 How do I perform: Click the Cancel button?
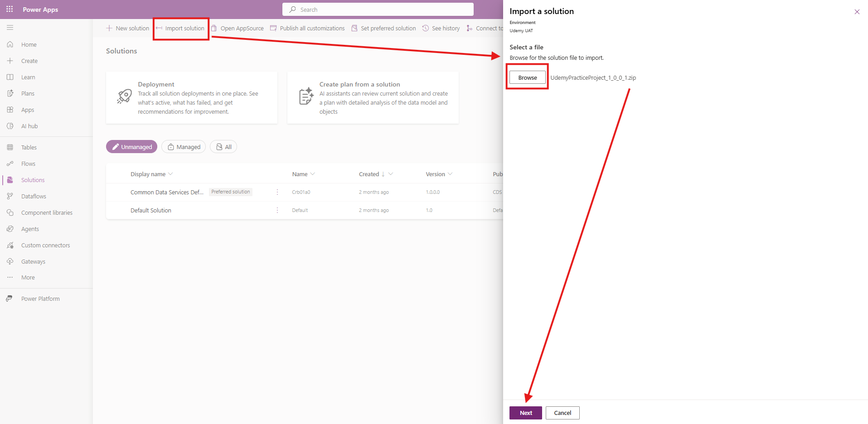point(563,413)
